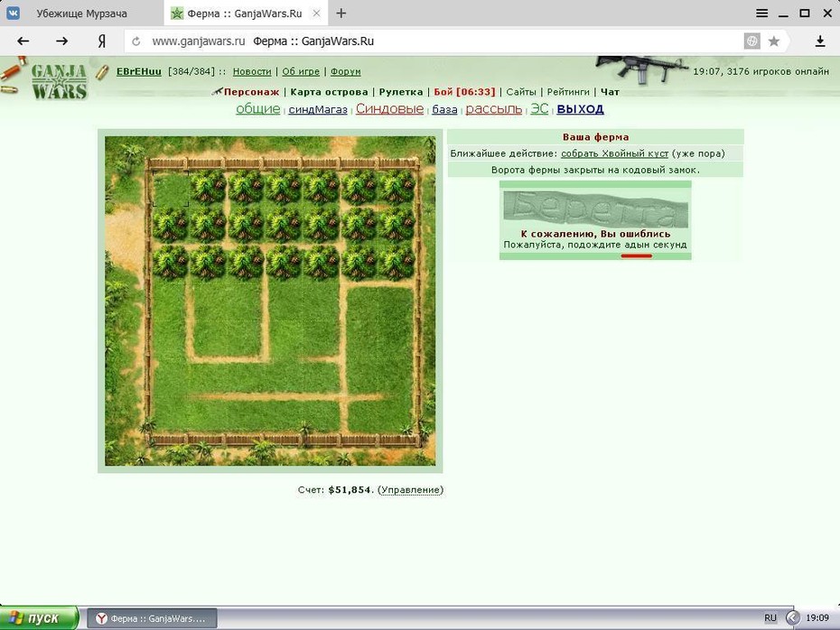
Task: Click the GanjaWars logo
Action: pyautogui.click(x=59, y=81)
